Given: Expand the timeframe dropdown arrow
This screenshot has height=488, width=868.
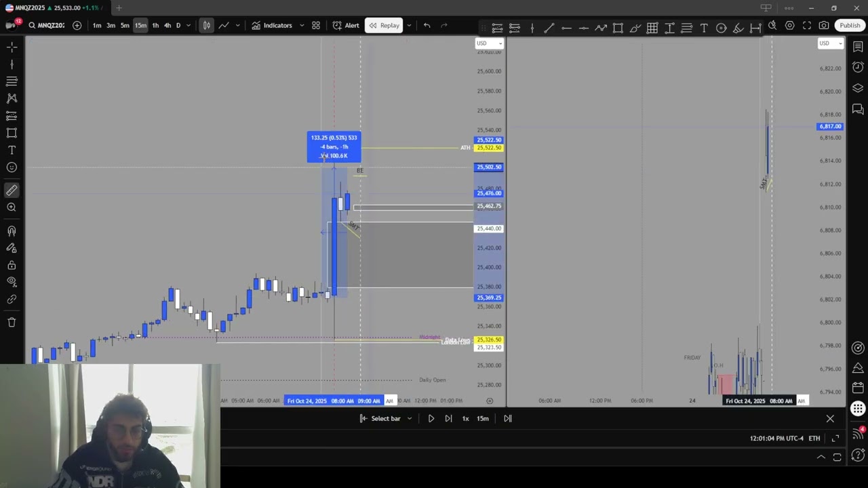Looking at the screenshot, I should 188,25.
